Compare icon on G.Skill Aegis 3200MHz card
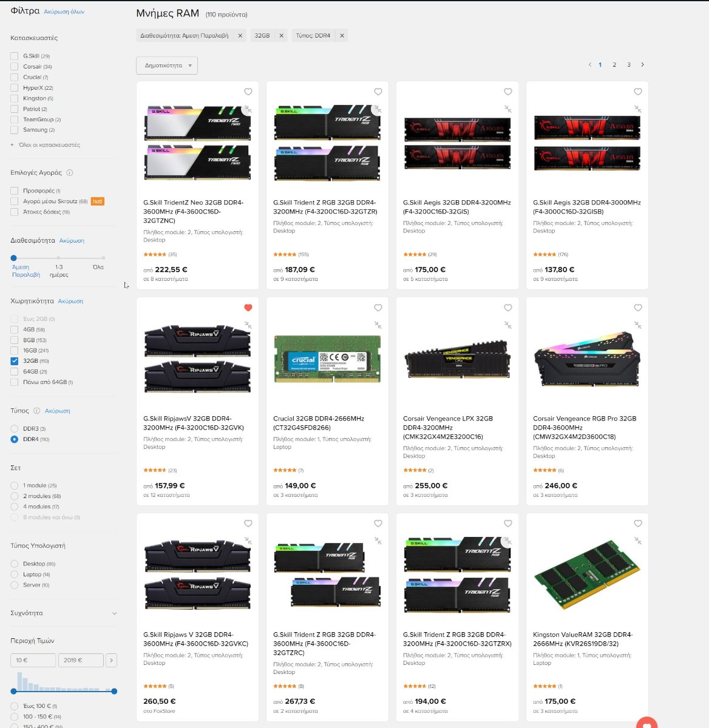This screenshot has height=728, width=709. [x=508, y=109]
